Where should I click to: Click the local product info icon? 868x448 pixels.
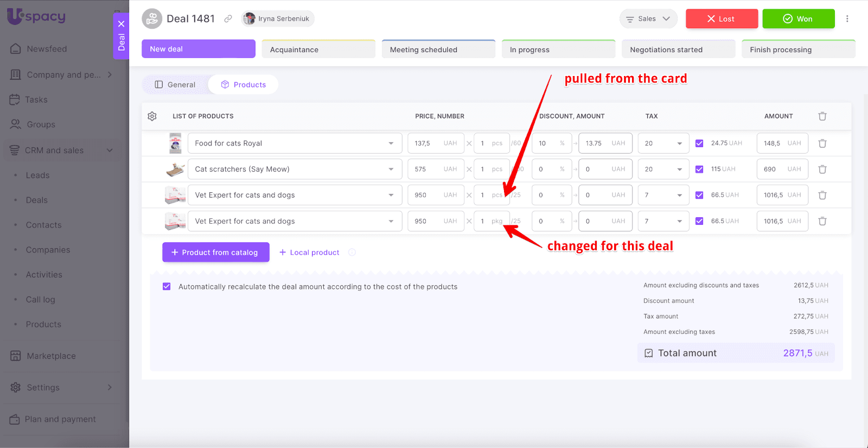352,253
